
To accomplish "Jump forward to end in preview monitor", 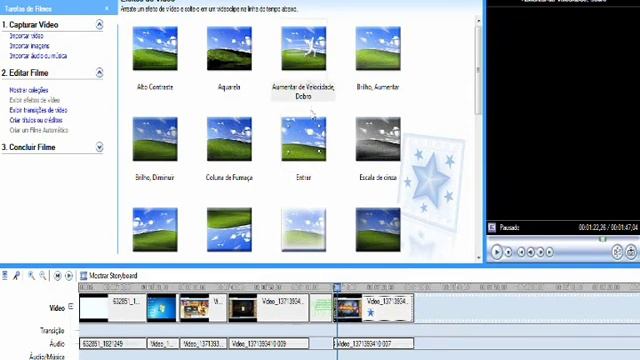I will coord(550,252).
